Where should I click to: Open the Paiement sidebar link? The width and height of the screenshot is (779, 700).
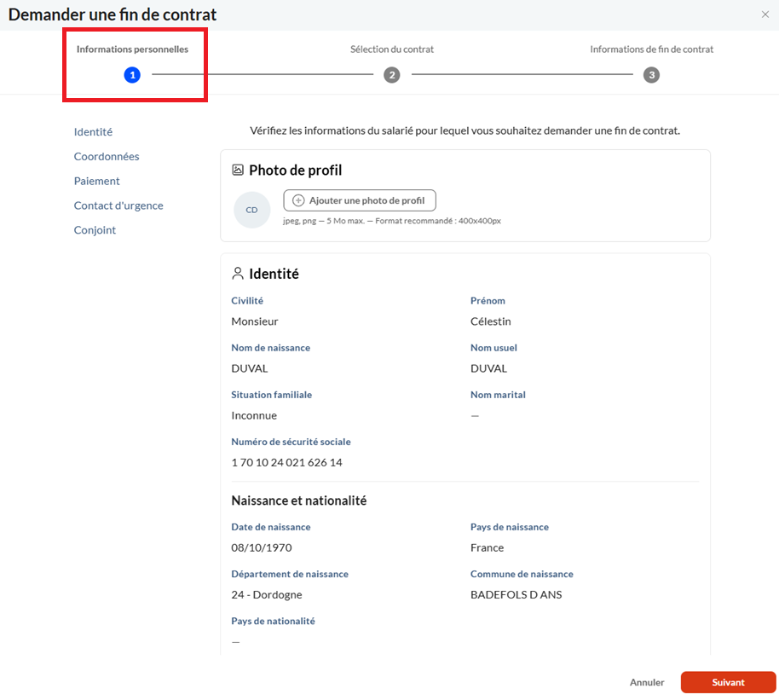(96, 181)
